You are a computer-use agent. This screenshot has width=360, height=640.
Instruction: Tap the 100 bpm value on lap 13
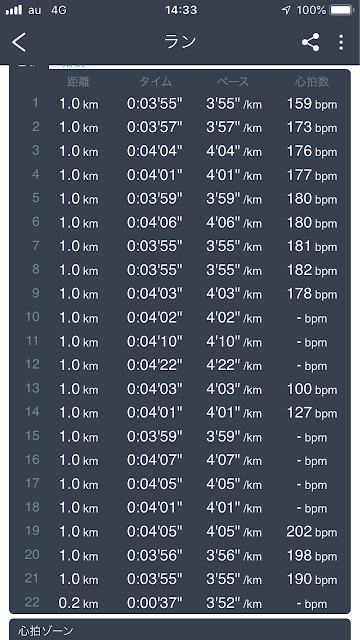(x=312, y=389)
